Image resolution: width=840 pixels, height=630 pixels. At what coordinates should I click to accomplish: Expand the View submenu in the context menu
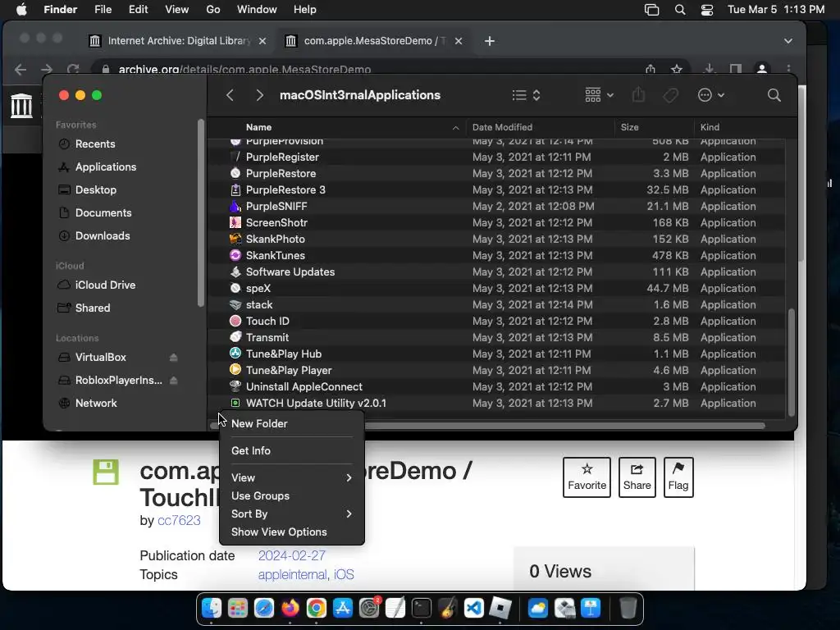pos(292,477)
